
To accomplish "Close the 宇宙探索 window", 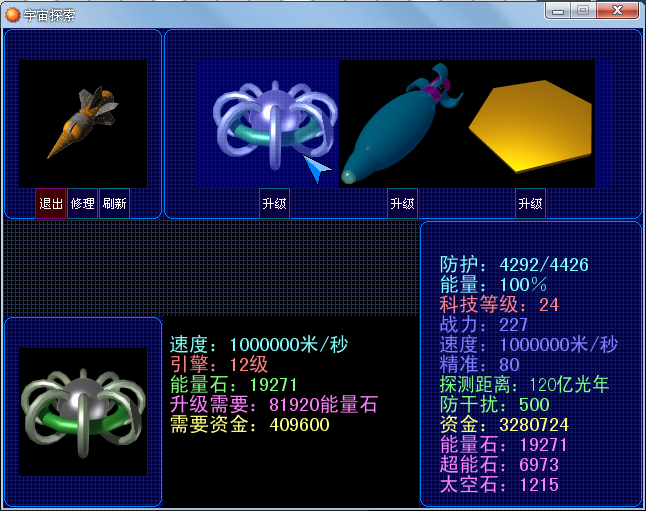I will (617, 11).
